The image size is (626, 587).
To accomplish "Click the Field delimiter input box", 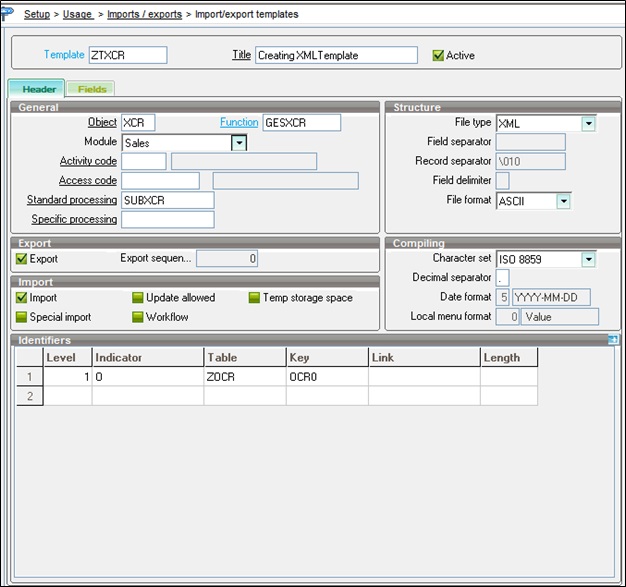I will [x=502, y=181].
